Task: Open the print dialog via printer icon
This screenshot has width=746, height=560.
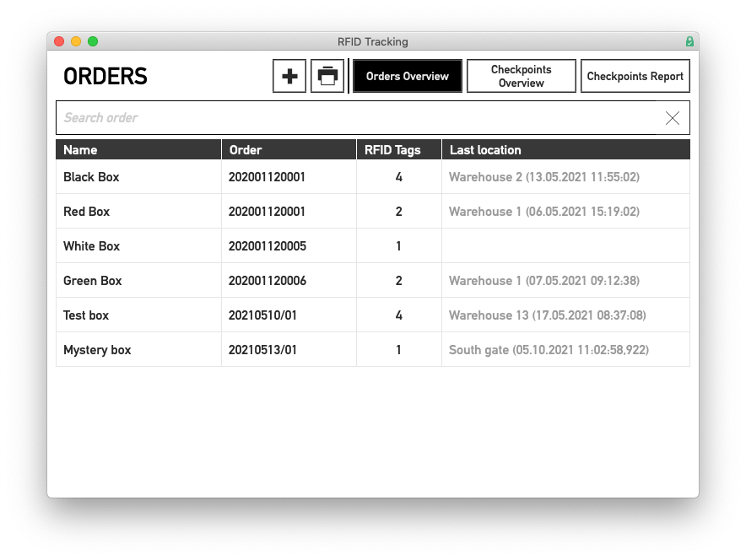Action: pyautogui.click(x=328, y=75)
